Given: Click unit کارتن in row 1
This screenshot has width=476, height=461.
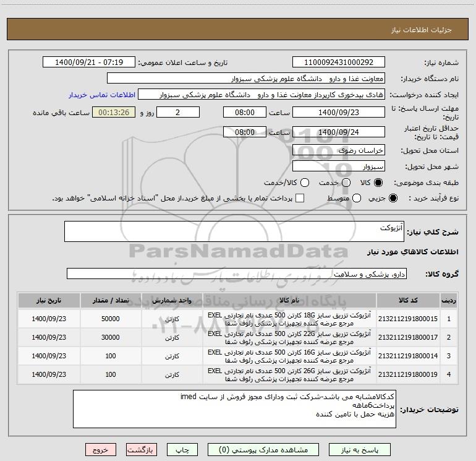Looking at the screenshot, I should pyautogui.click(x=172, y=319).
